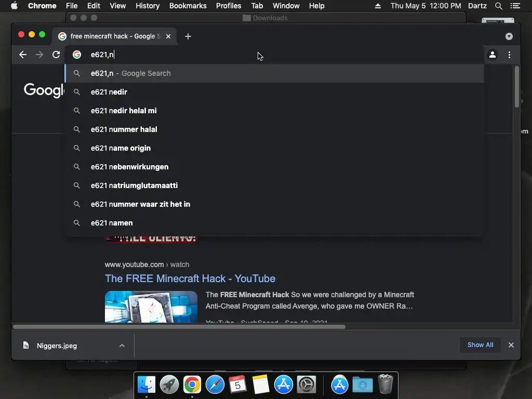Go forward with the browser forward arrow
This screenshot has height=399, width=532.
pyautogui.click(x=39, y=55)
